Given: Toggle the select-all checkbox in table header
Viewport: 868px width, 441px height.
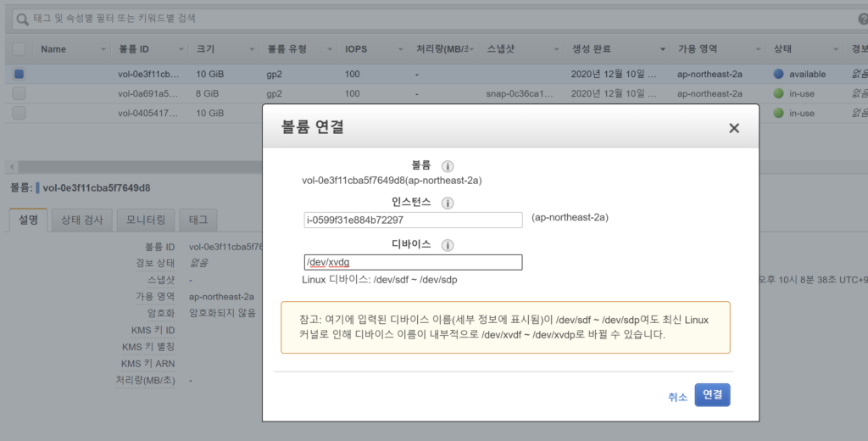Looking at the screenshot, I should [x=19, y=49].
